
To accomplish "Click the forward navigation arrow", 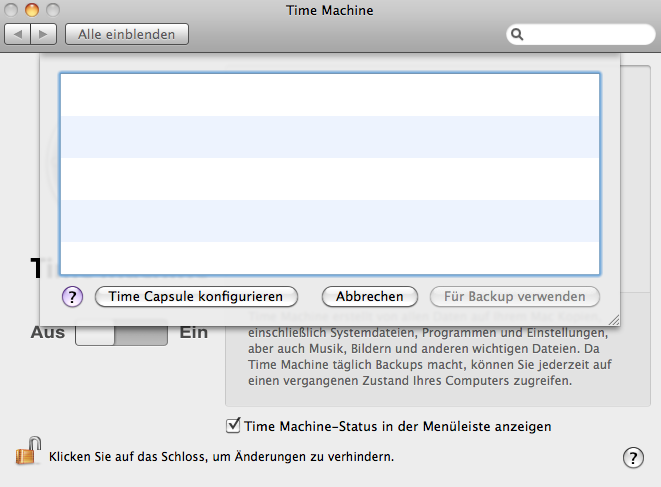I will click(x=43, y=34).
